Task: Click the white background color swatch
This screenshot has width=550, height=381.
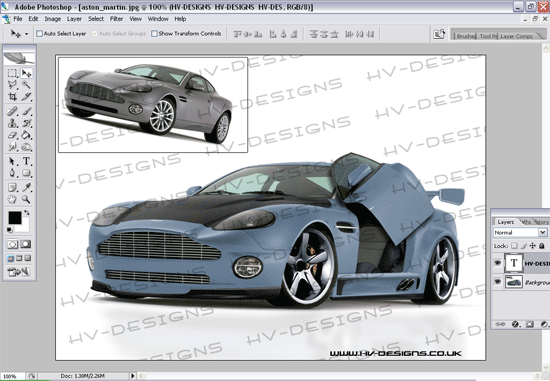Action: pos(25,227)
